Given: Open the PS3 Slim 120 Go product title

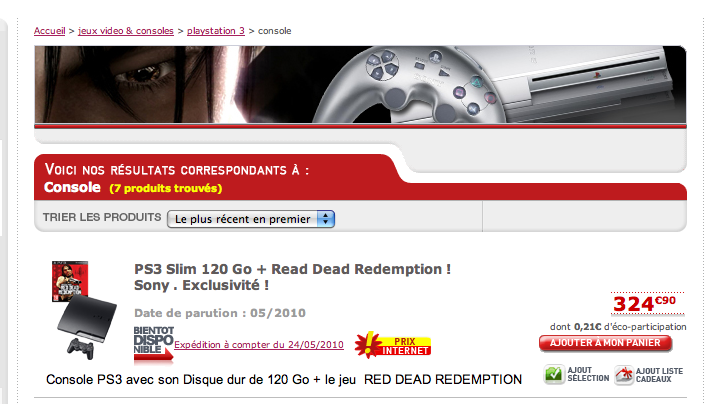Looking at the screenshot, I should pyautogui.click(x=293, y=269).
